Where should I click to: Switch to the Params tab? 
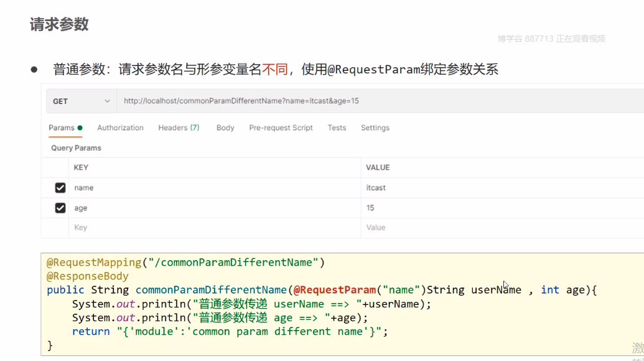click(62, 128)
